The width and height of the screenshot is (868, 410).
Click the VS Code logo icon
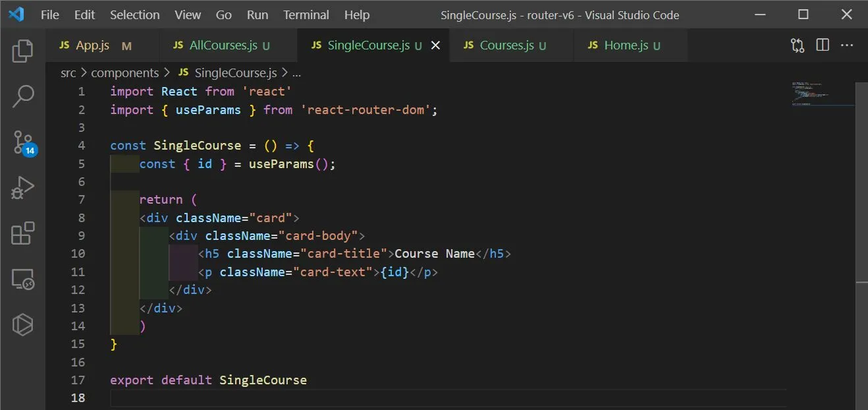[x=16, y=14]
